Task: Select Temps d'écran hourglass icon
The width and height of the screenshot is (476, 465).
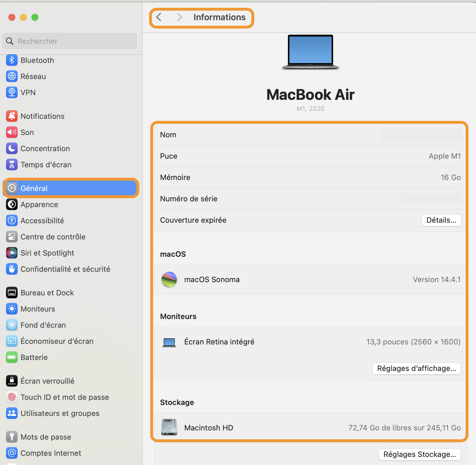Action: click(12, 164)
